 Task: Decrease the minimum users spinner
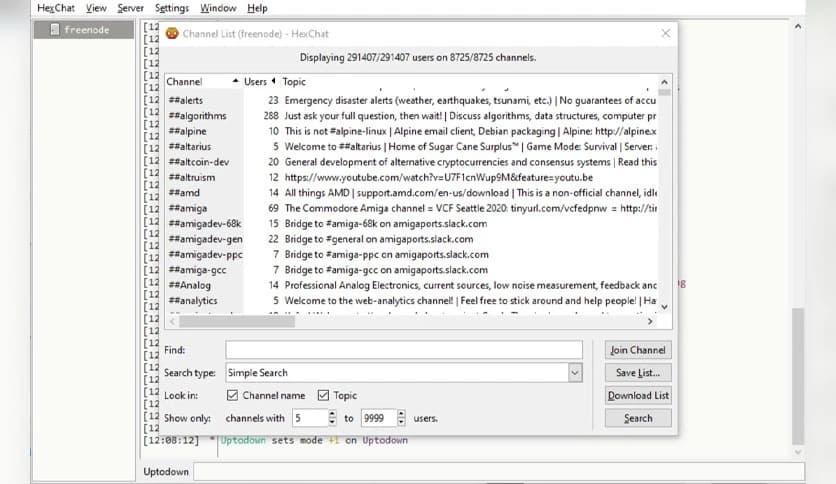click(x=332, y=422)
